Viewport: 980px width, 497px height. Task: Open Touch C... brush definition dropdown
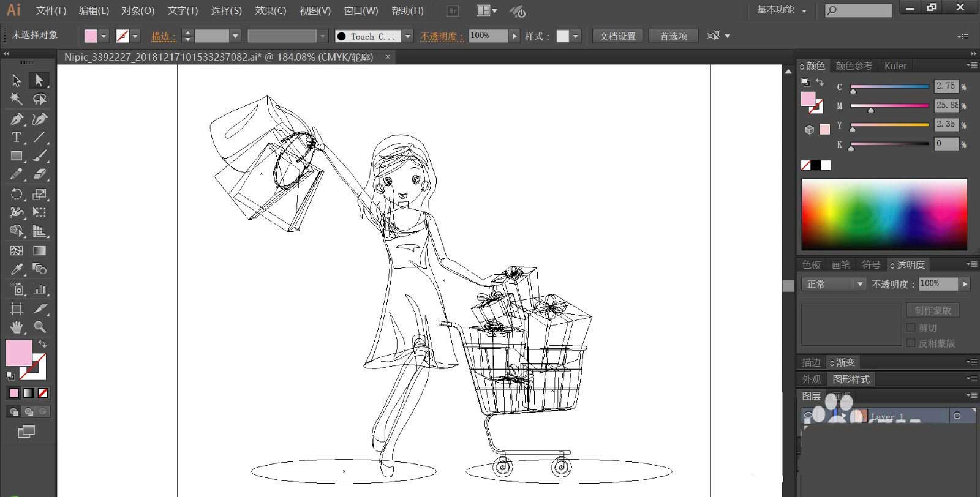[x=408, y=36]
